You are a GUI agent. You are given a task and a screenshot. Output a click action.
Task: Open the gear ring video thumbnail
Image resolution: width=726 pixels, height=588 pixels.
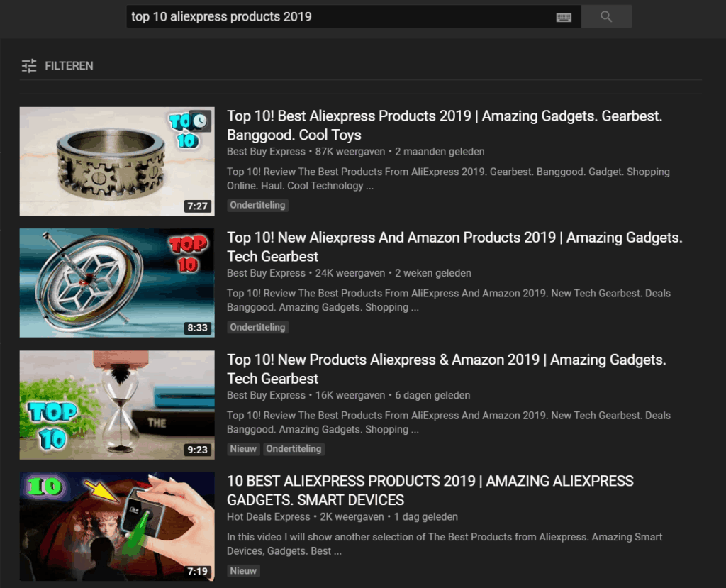coord(117,161)
